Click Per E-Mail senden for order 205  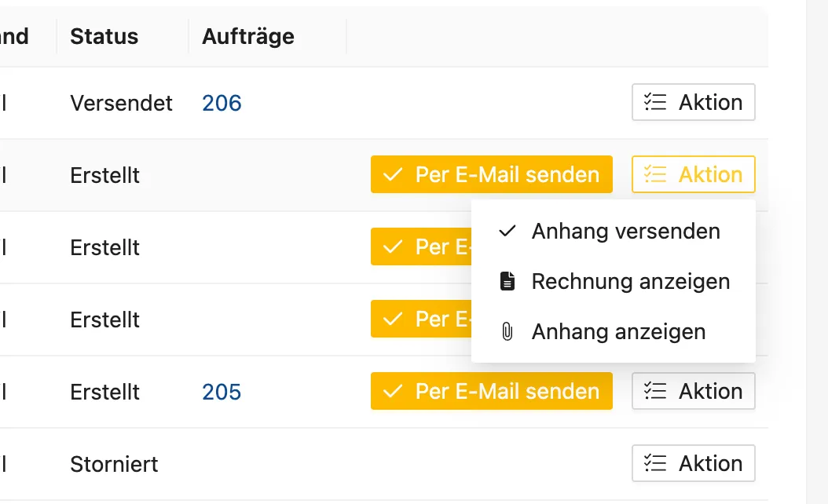tap(492, 391)
